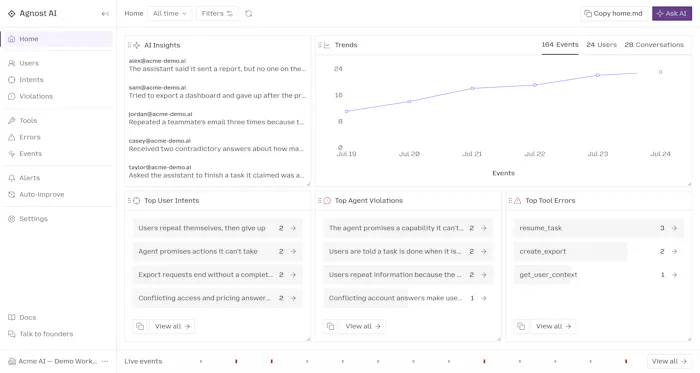Open the Filters dropdown
Image resolution: width=700 pixels, height=373 pixels.
(x=217, y=14)
